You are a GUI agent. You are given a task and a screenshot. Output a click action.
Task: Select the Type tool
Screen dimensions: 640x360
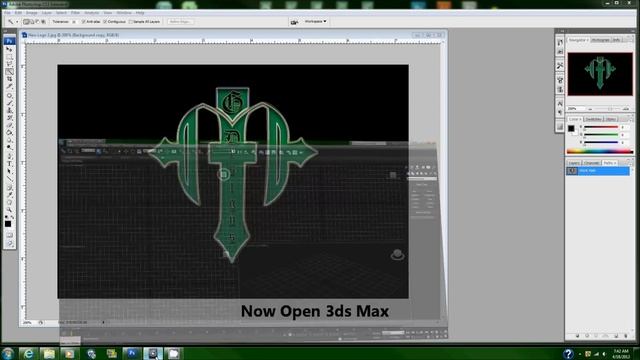pyautogui.click(x=9, y=164)
